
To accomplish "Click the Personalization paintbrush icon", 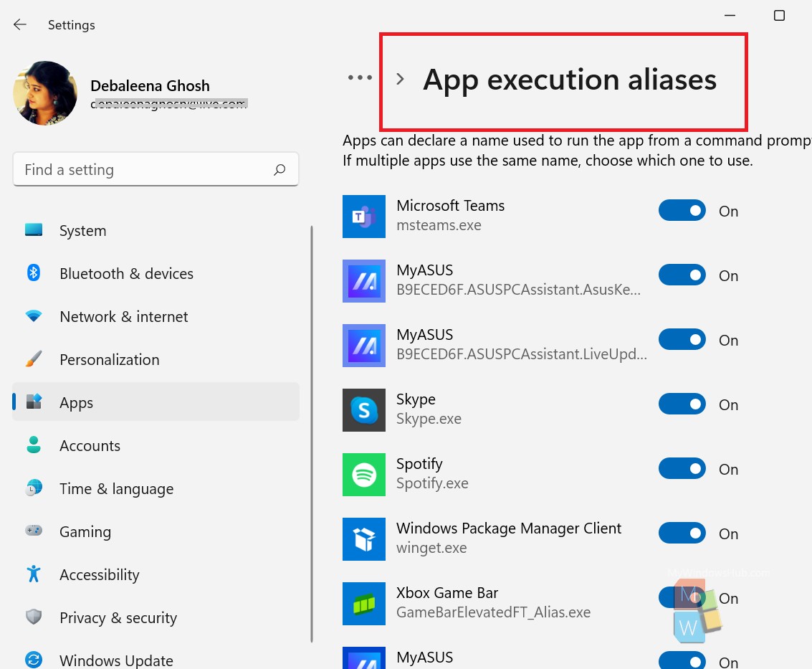I will tap(34, 359).
